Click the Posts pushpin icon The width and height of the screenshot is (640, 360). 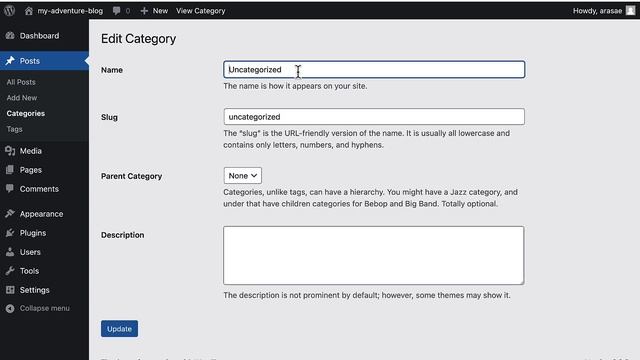pos(10,61)
